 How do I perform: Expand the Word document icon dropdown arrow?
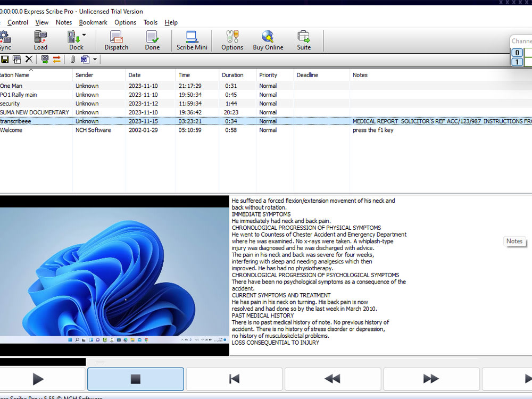pos(95,60)
